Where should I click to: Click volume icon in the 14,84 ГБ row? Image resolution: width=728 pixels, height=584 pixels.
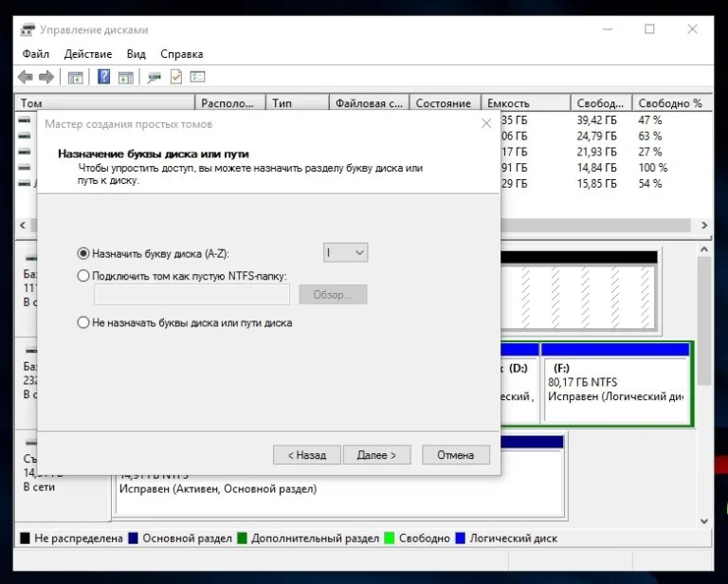pyautogui.click(x=25, y=168)
